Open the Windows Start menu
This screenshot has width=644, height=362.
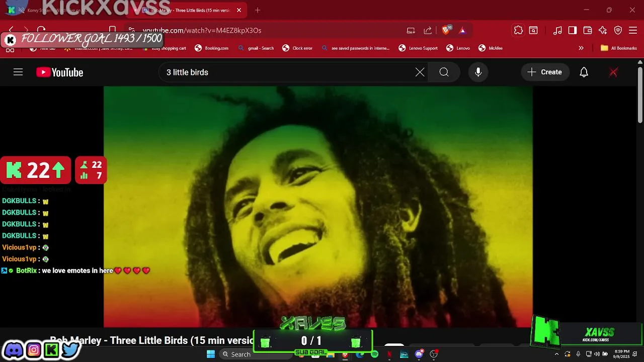point(211,354)
